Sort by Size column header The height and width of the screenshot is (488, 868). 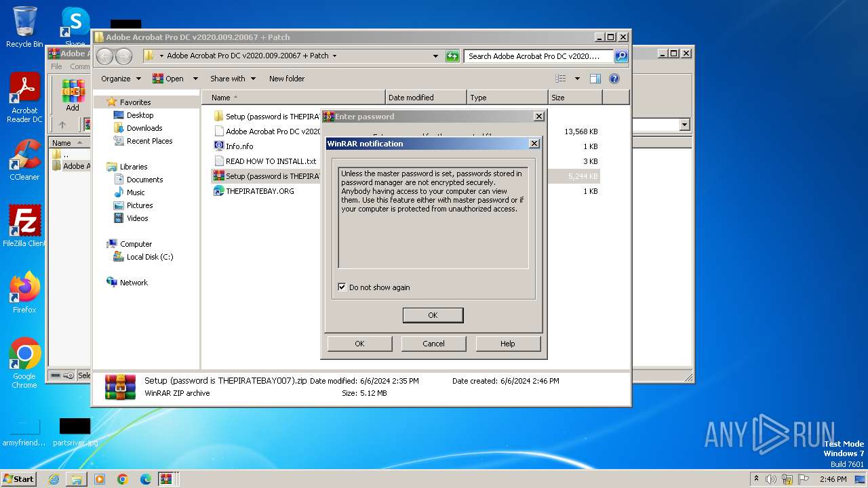575,98
